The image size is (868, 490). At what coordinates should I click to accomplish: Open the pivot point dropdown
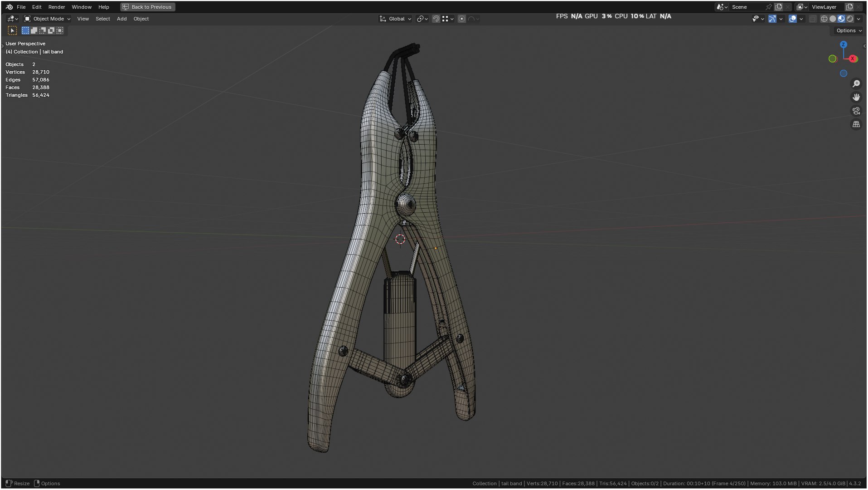pos(422,19)
